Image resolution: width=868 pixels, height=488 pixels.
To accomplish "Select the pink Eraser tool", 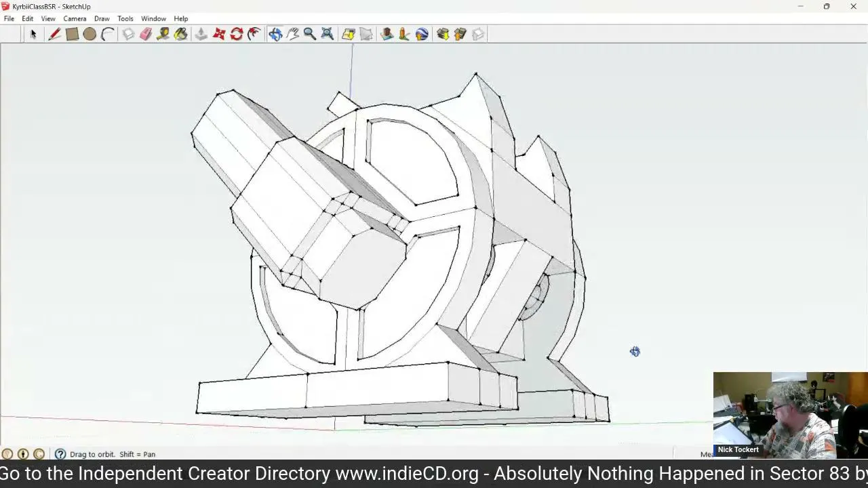I will click(x=146, y=34).
